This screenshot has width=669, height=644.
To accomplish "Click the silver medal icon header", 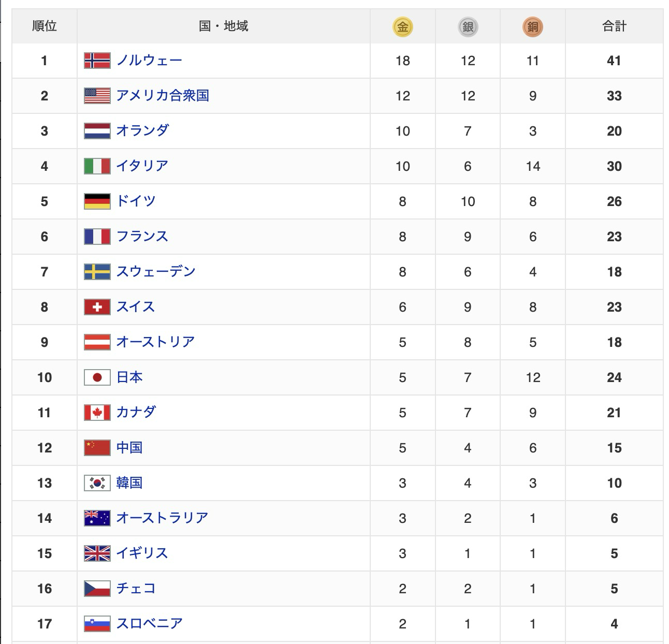I will [468, 26].
